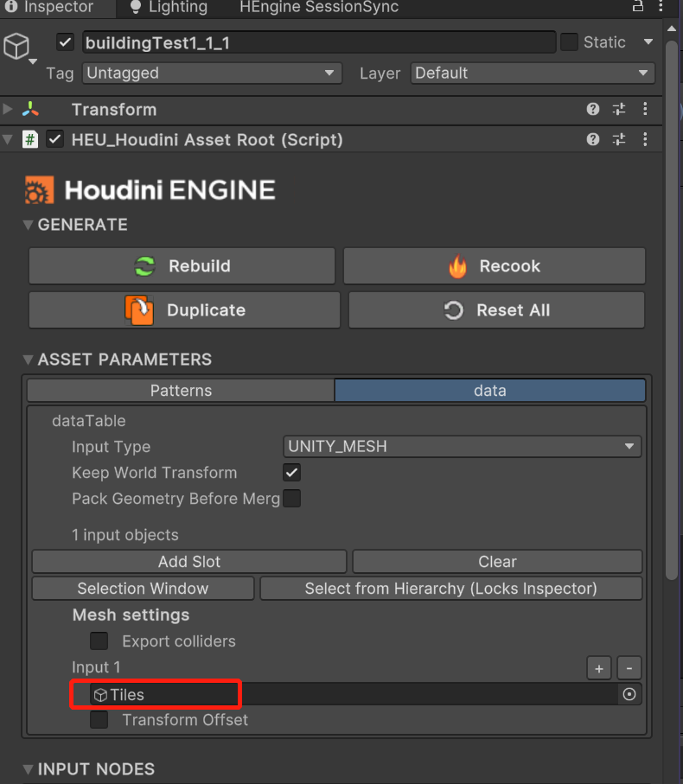Uncheck Keep World Transform
683x784 pixels.
click(291, 473)
